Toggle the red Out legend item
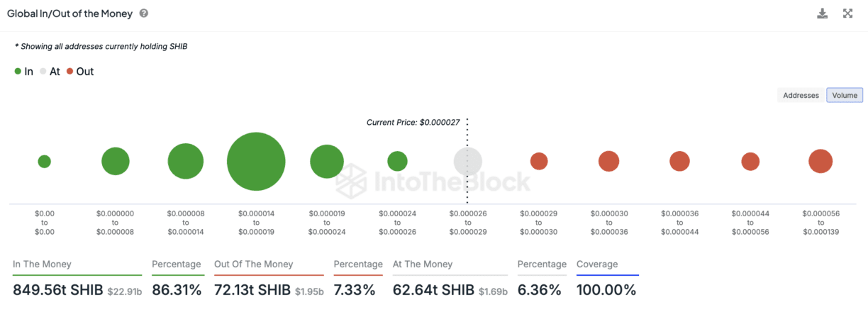868x312 pixels. pos(80,72)
